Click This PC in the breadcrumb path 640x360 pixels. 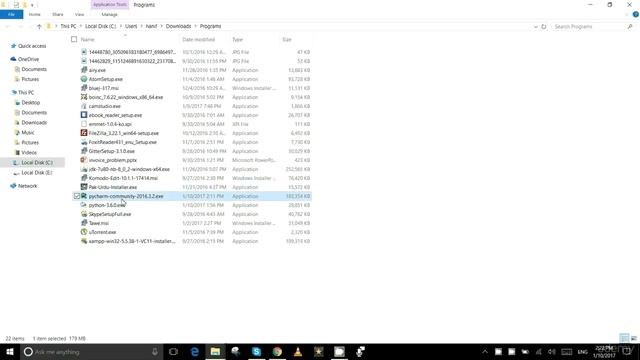(x=68, y=26)
